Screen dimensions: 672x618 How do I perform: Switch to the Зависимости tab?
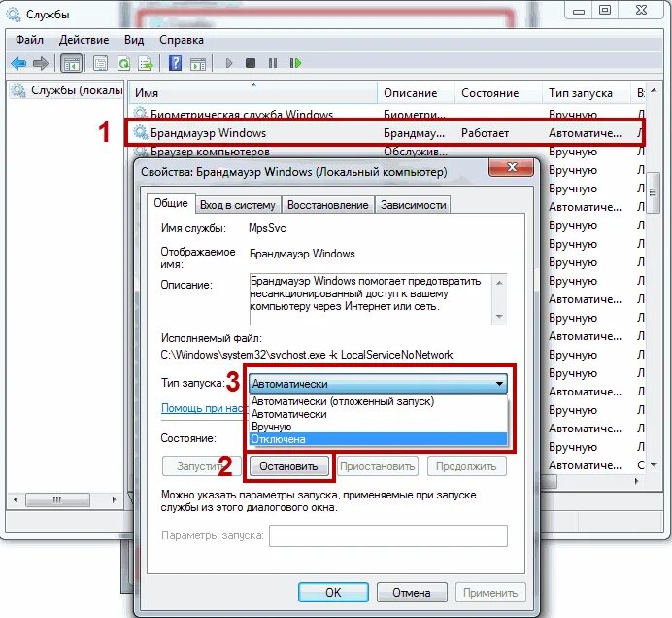[x=413, y=205]
